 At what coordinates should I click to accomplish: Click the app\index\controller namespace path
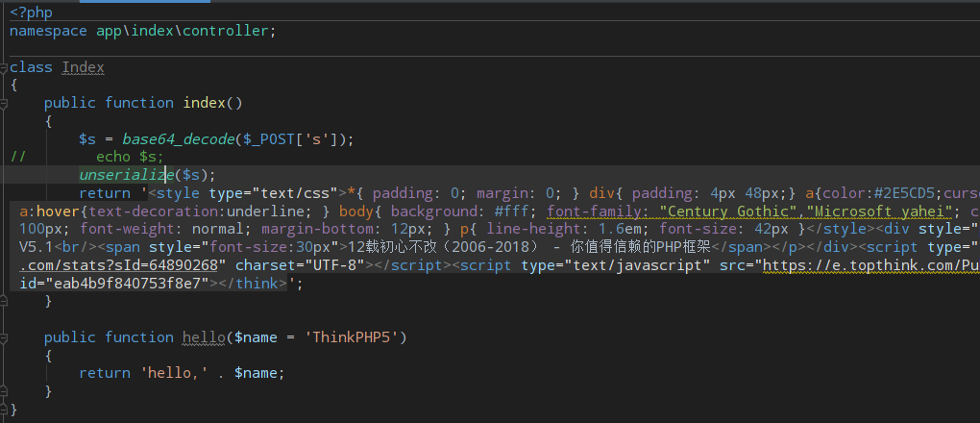point(183,31)
